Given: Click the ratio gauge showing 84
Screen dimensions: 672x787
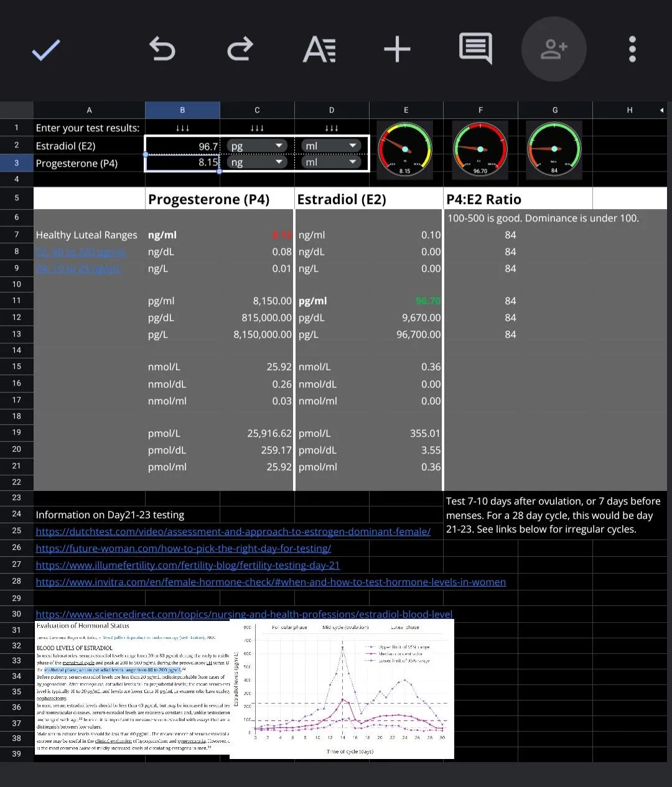Looking at the screenshot, I should click(554, 149).
